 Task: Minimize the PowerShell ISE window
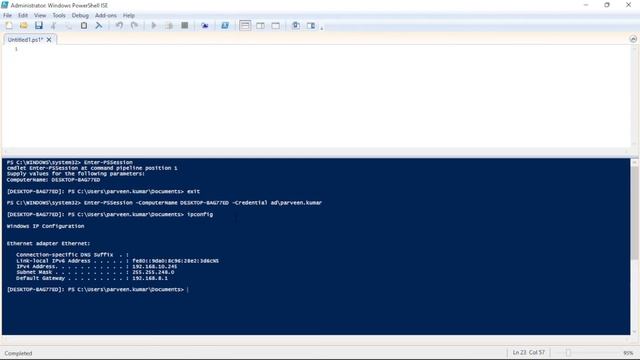point(586,5)
